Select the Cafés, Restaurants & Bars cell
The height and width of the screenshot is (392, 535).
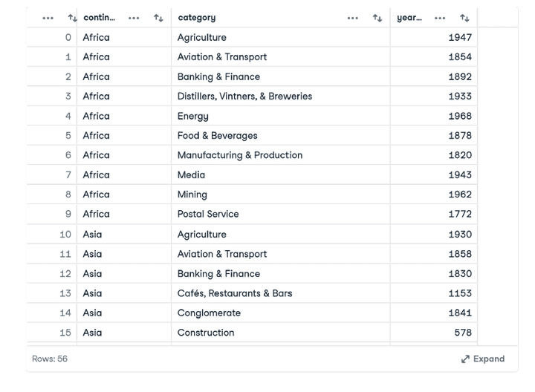(x=235, y=293)
